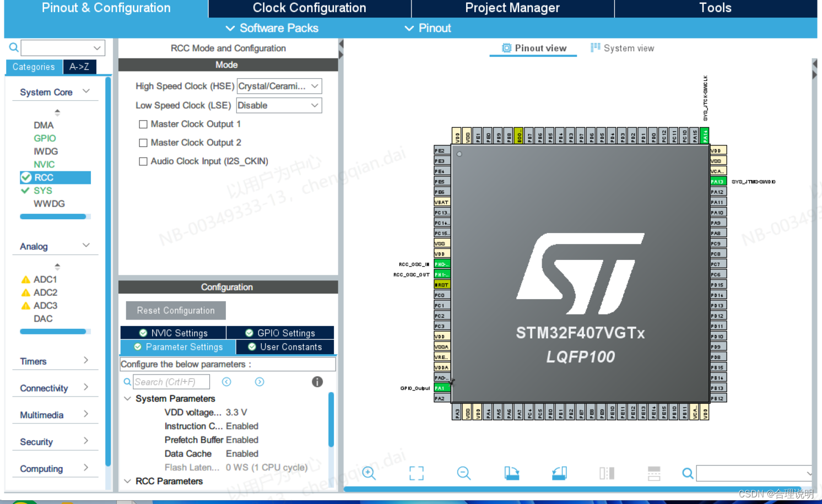This screenshot has width=822, height=504.
Task: Click the System view grid icon
Action: point(596,47)
